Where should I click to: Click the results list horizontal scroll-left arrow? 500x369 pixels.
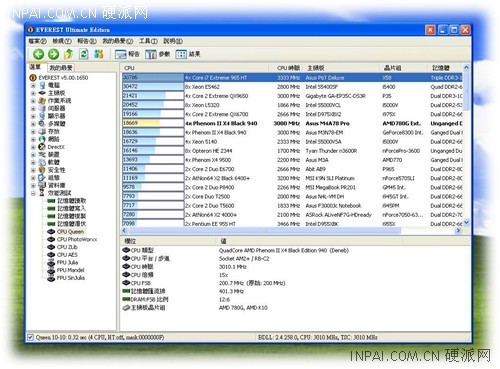point(125,230)
